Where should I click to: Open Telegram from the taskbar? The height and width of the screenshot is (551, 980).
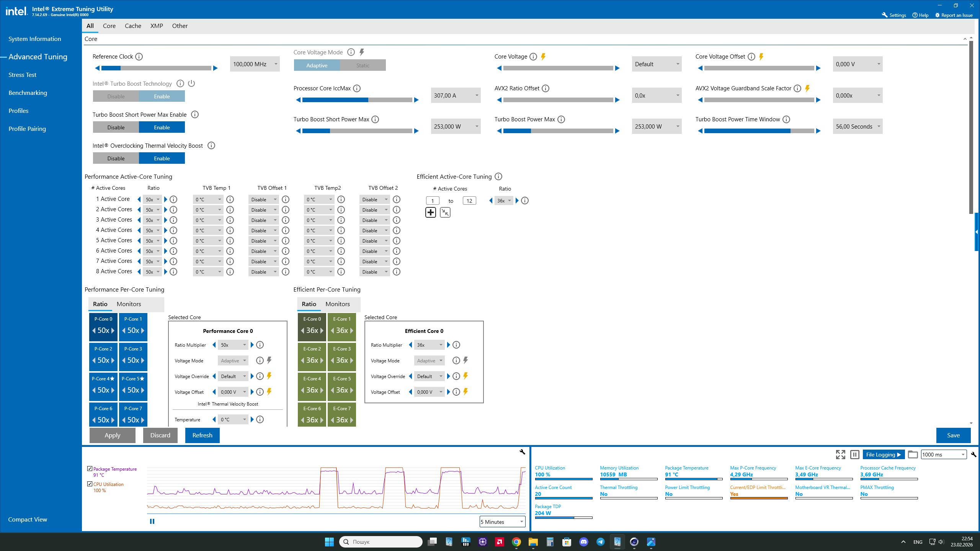pos(600,542)
